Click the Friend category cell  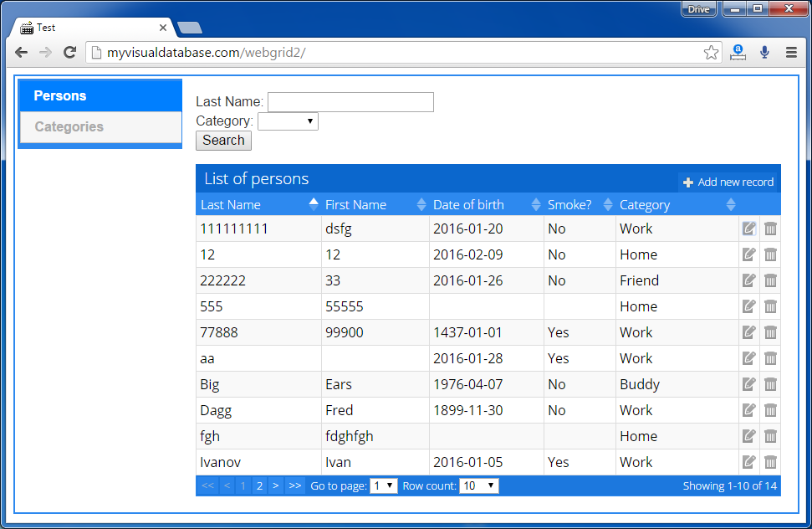click(677, 280)
